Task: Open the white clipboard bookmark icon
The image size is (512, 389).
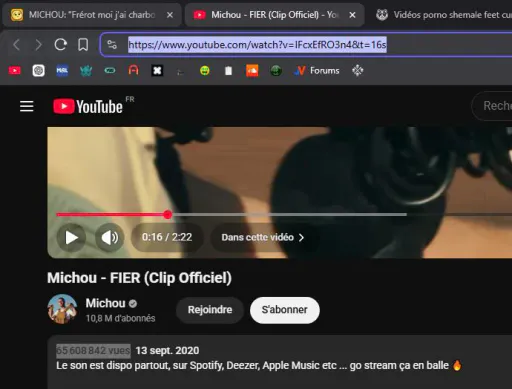Action: pyautogui.click(x=228, y=71)
